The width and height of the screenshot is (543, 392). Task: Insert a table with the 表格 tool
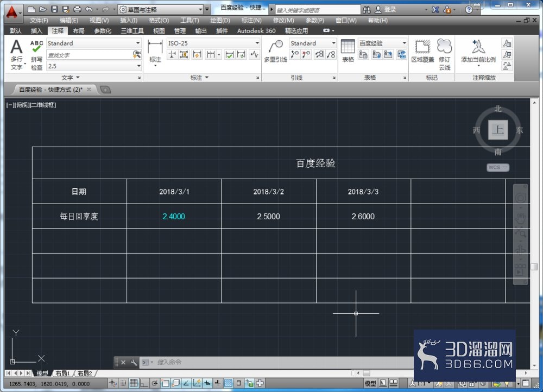pos(348,51)
